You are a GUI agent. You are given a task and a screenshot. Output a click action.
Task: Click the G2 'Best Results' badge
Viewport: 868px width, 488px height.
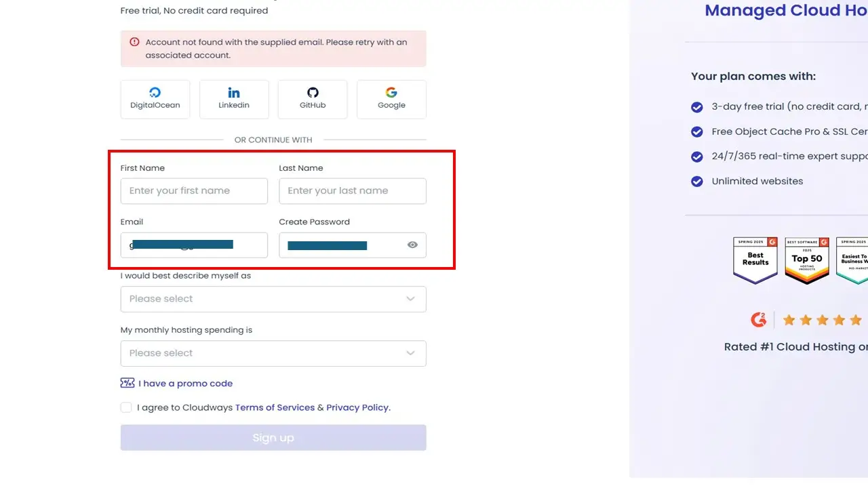(x=755, y=260)
